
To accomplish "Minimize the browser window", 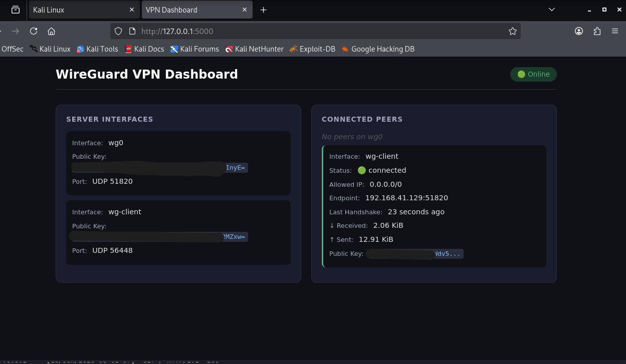I will [x=590, y=10].
